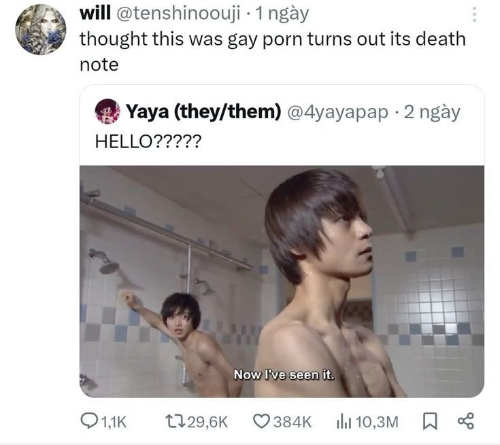Click the 10,3M views count
Image resolution: width=500 pixels, height=445 pixels.
coord(377,422)
